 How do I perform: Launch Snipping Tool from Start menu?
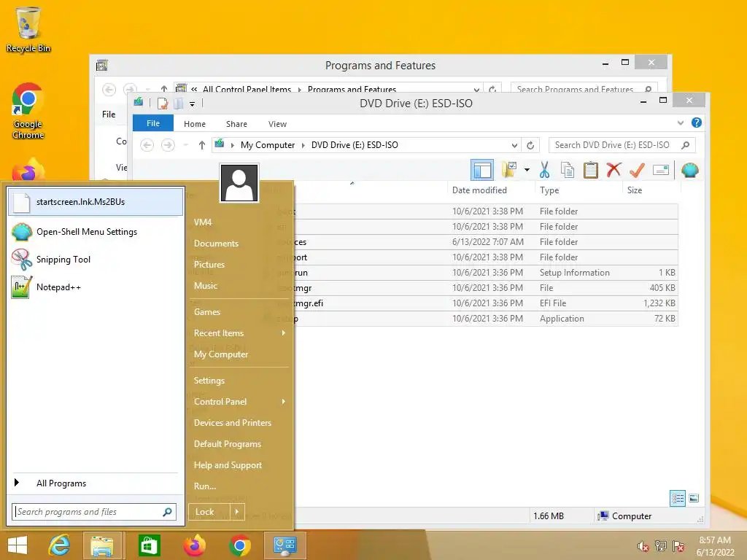pyautogui.click(x=96, y=260)
